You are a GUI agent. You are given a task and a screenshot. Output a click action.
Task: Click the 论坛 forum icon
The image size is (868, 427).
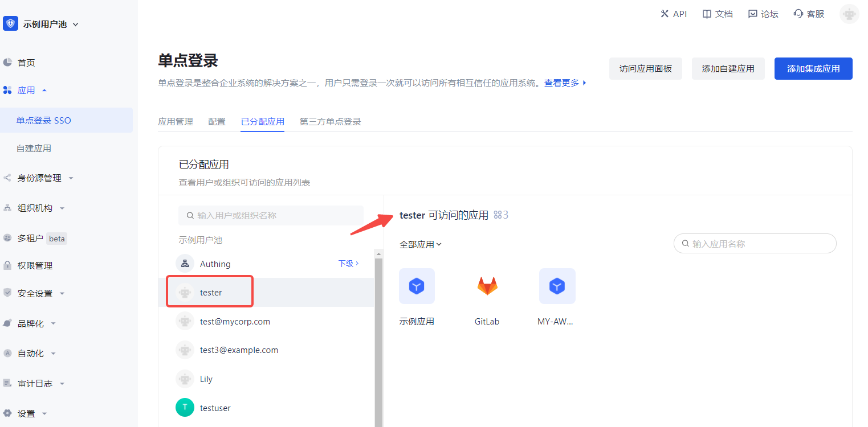753,14
